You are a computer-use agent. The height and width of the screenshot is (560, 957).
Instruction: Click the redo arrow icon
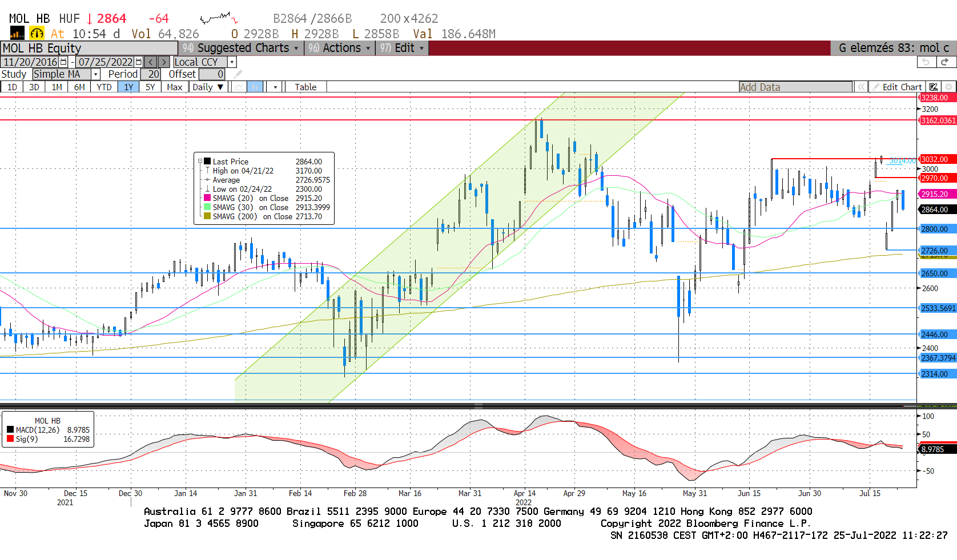coord(945,62)
